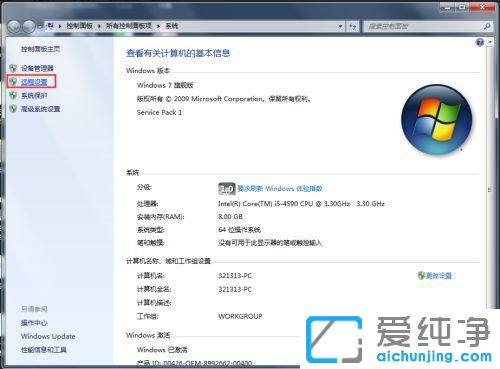This screenshot has height=369, width=500.
Task: Click the Service Pack 1 text
Action: point(159,112)
